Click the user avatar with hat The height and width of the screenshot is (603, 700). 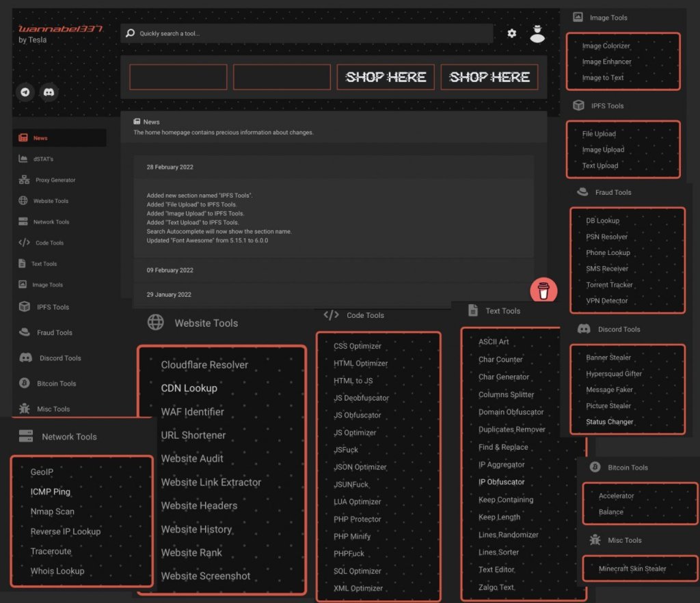(x=537, y=33)
